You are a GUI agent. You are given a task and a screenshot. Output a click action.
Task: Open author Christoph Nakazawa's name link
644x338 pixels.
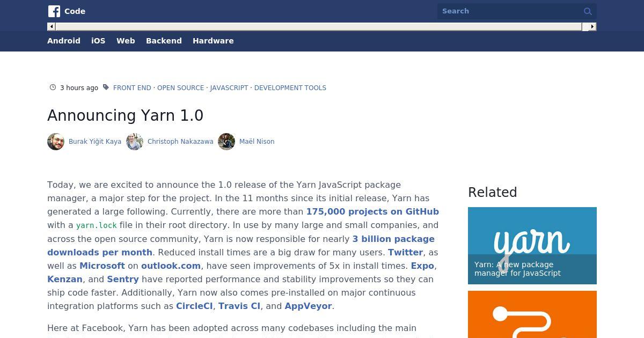point(180,142)
